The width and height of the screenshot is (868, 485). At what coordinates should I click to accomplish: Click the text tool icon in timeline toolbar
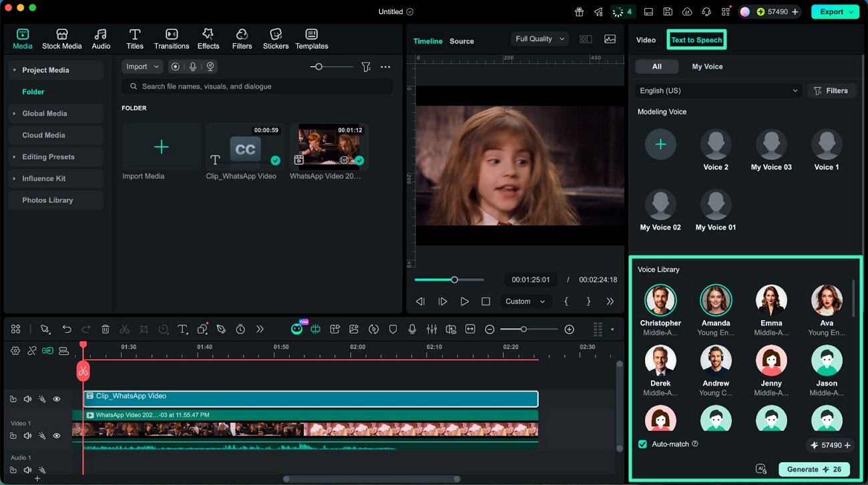click(183, 329)
